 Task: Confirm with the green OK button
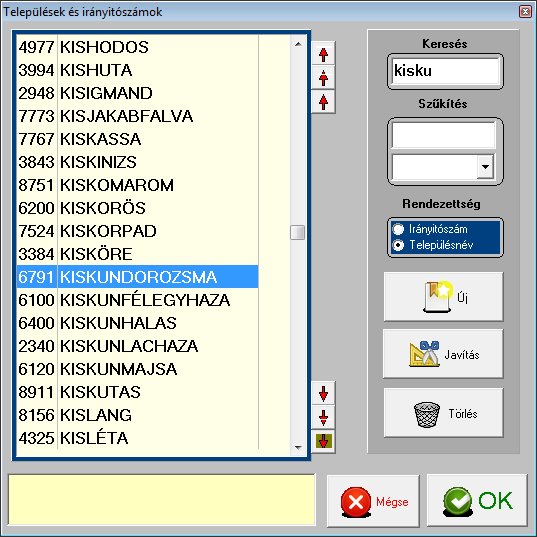click(477, 501)
